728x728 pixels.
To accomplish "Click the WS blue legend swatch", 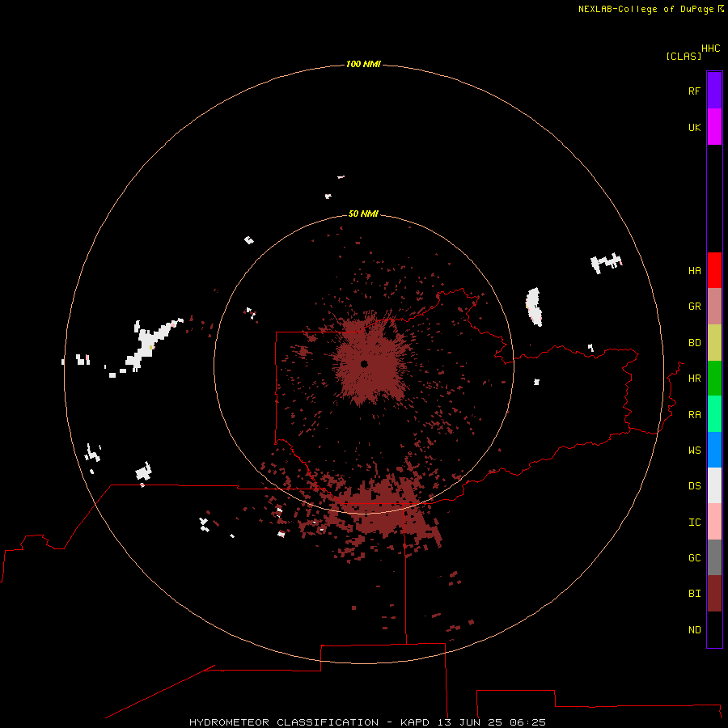I will 714,450.
